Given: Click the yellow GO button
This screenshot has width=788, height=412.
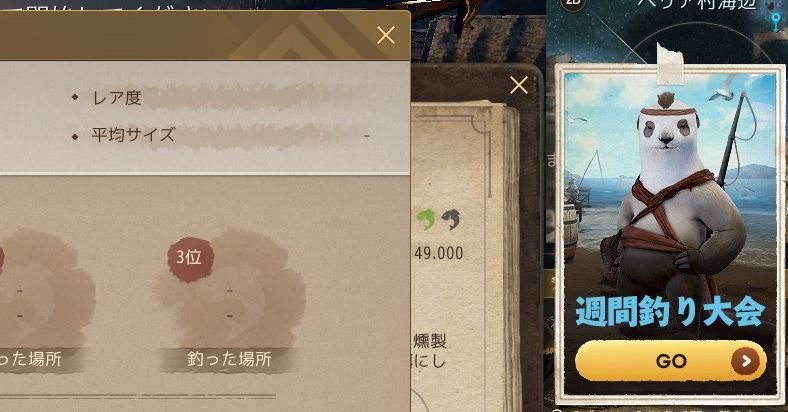Looking at the screenshot, I should click(x=670, y=361).
